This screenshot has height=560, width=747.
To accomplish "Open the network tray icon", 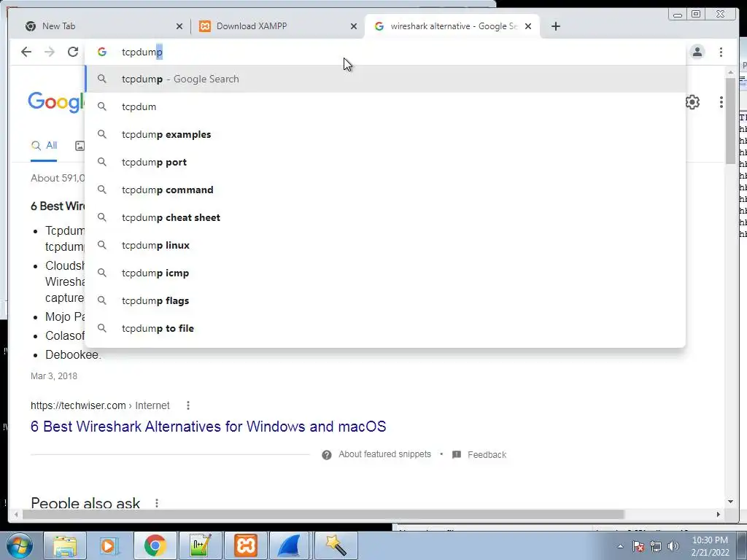I will [x=656, y=546].
